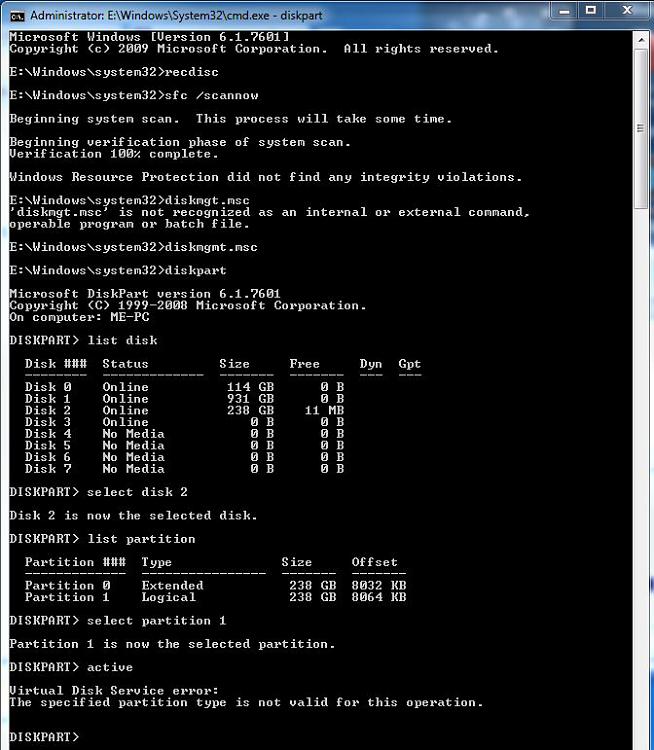Click the empty DISKPART> prompt at the bottom

[x=44, y=737]
